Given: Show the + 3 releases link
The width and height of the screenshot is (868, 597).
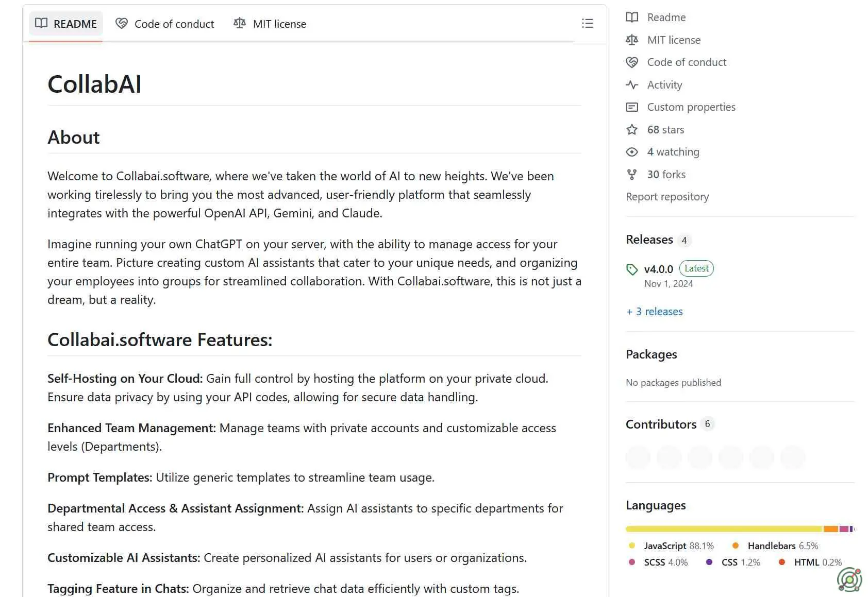Looking at the screenshot, I should coord(654,311).
